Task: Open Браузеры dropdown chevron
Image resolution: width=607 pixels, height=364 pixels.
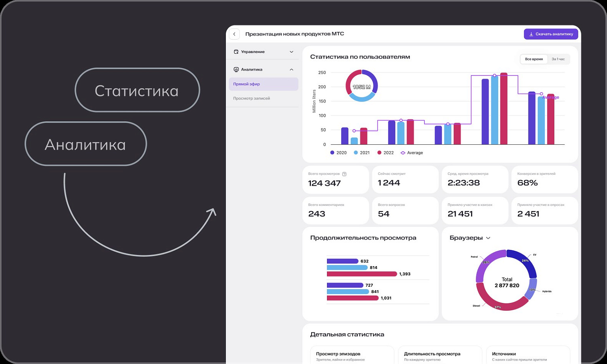Action: click(x=488, y=238)
